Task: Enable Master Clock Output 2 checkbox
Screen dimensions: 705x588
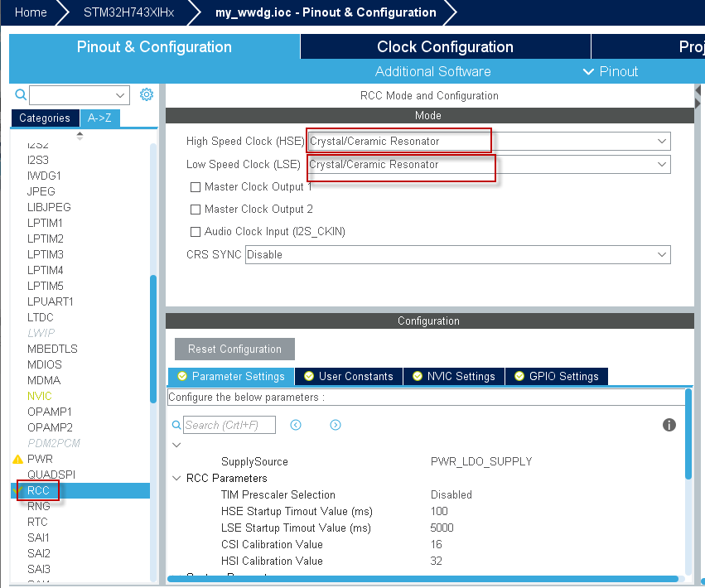Action: (196, 210)
